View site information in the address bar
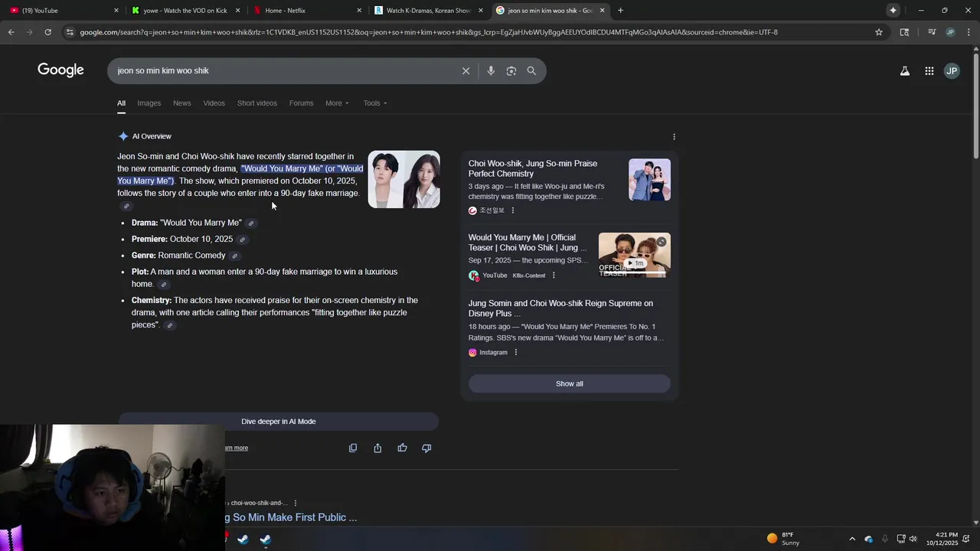This screenshot has width=980, height=551. [x=70, y=32]
